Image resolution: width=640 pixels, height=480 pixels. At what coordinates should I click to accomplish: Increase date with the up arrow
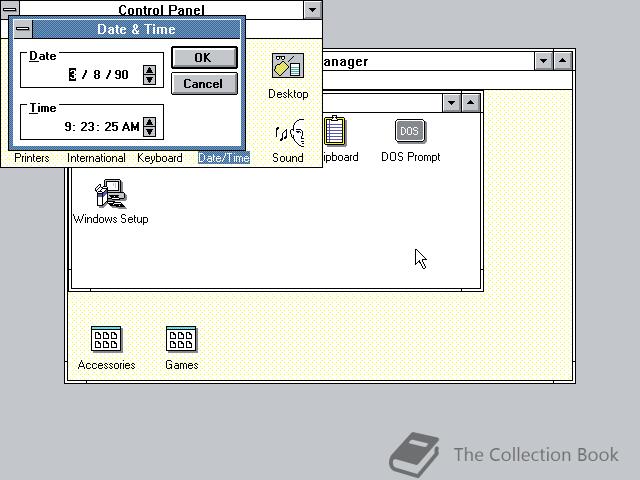[149, 70]
